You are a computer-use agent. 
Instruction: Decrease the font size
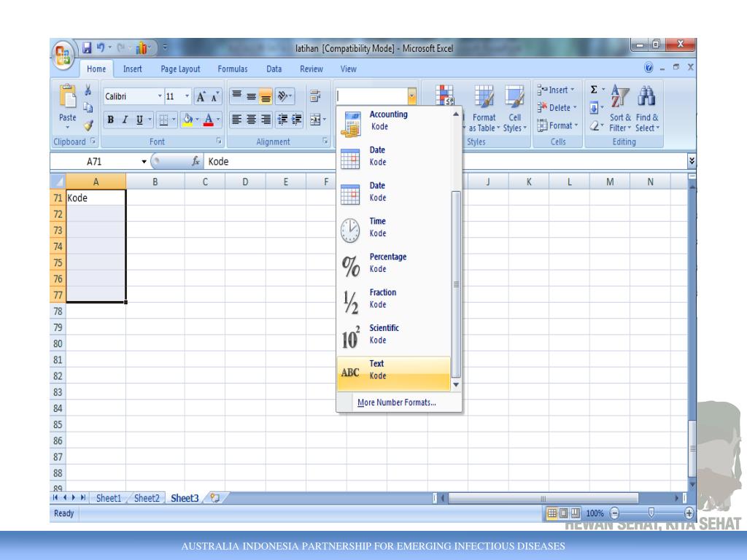coord(215,97)
